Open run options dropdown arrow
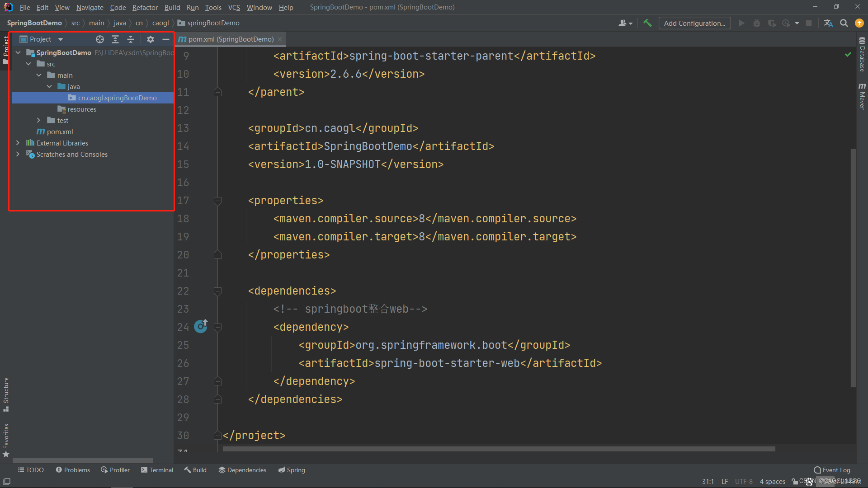Screen dimensions: 868x488 coord(797,23)
